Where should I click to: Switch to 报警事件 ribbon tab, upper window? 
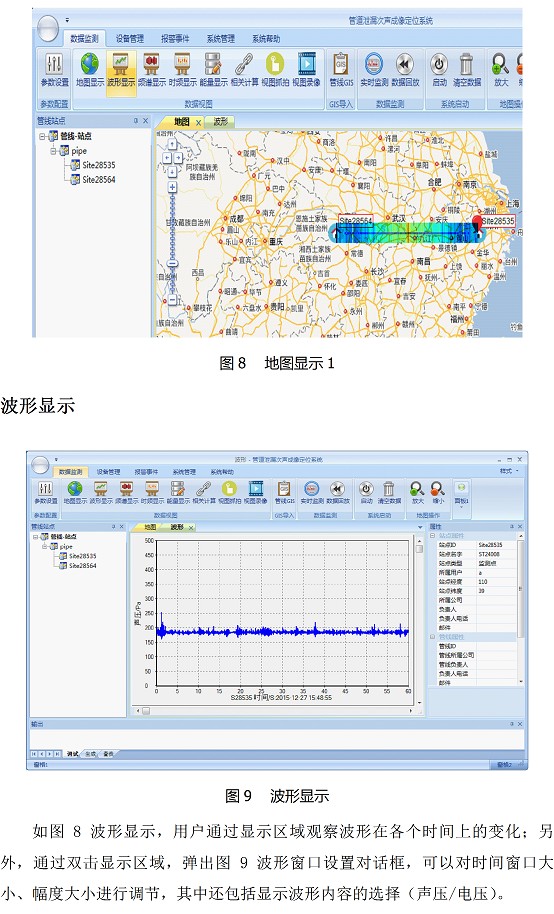pos(175,38)
